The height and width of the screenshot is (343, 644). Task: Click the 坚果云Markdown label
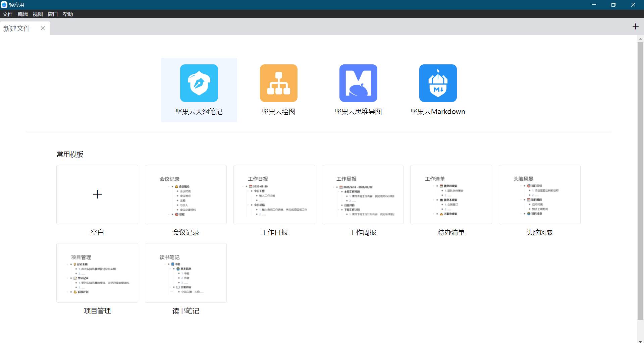[438, 112]
